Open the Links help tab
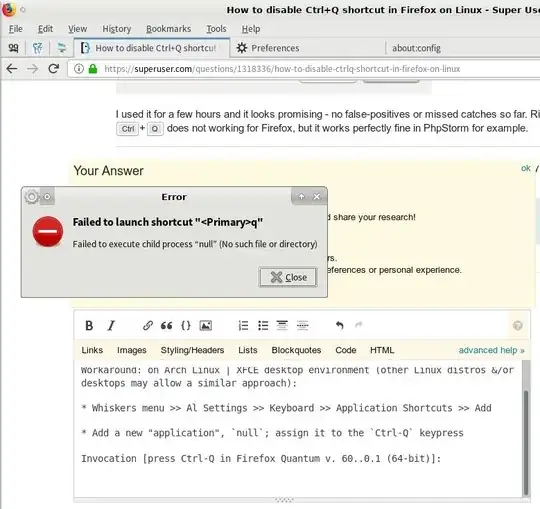Image resolution: width=540 pixels, height=509 pixels. 92,350
